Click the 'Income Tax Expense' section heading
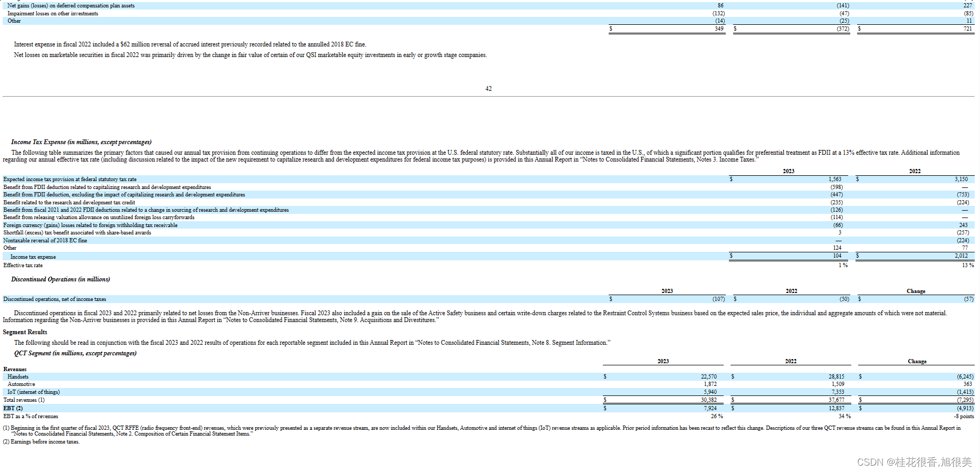 [x=81, y=142]
